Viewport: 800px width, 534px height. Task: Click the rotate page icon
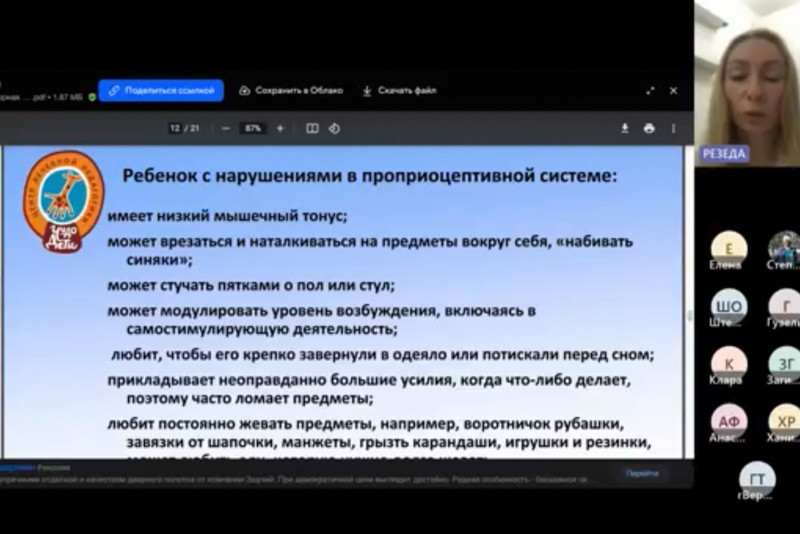[334, 128]
